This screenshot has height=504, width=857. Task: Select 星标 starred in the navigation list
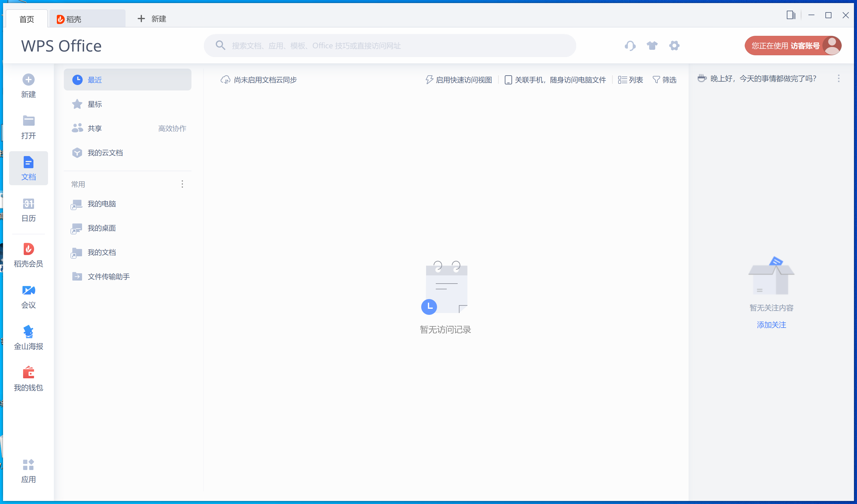tap(95, 104)
